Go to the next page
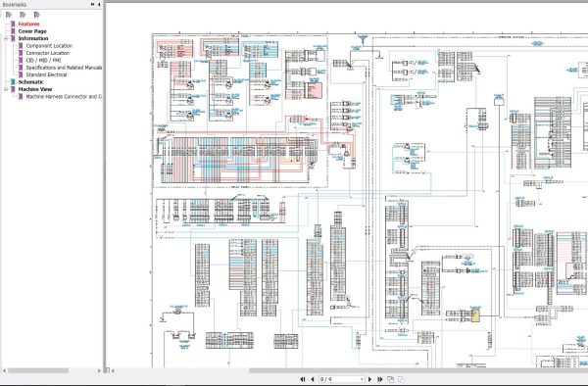Screen dimensions: 588x386 (x=369, y=379)
